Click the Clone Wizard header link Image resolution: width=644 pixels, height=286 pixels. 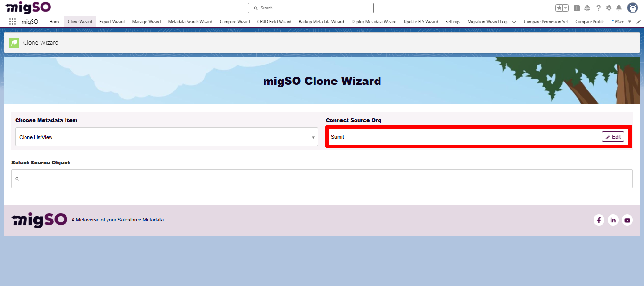point(41,42)
